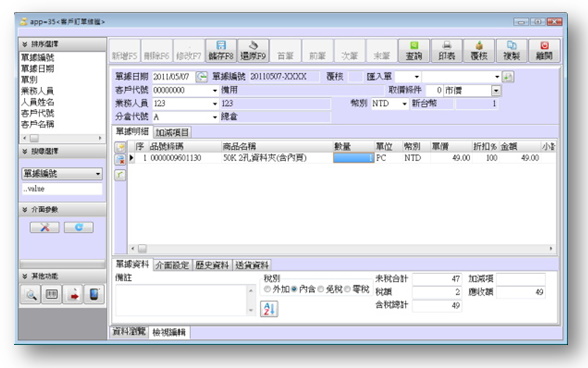The width and height of the screenshot is (588, 368).
Task: Click the refresh icon under 介面參數
Action: [79, 227]
